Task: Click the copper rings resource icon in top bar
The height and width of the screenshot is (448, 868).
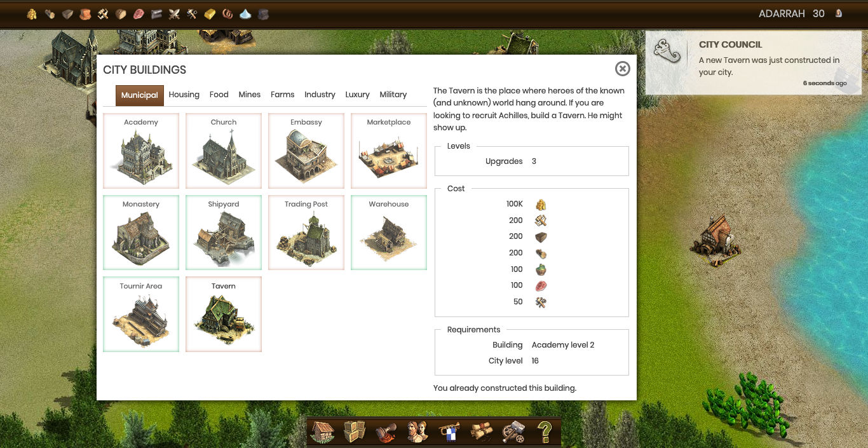Action: tap(227, 14)
